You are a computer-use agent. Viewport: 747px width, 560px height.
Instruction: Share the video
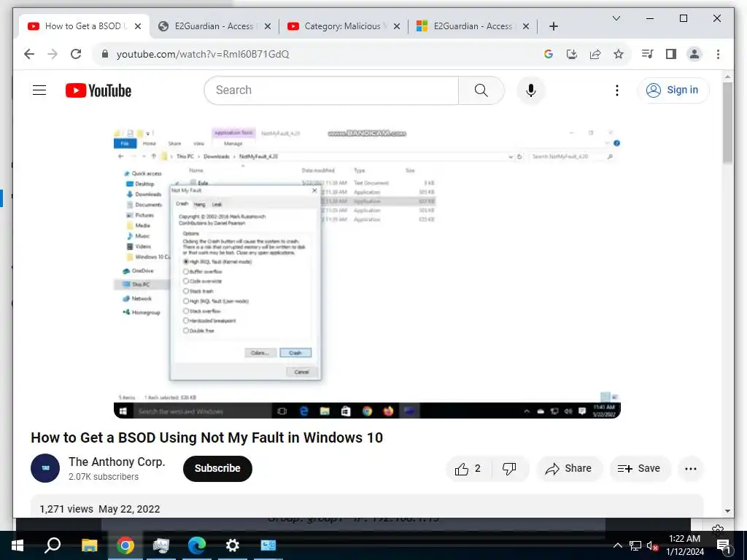pos(569,469)
